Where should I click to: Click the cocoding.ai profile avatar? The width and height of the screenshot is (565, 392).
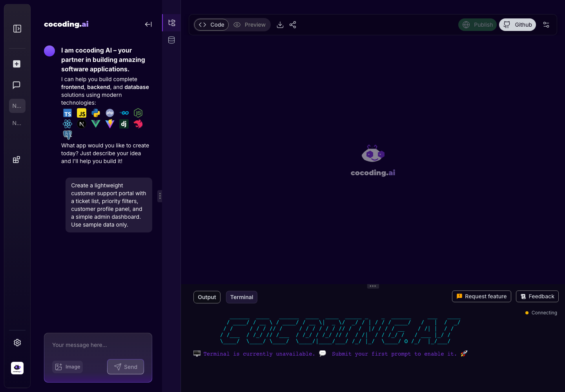pos(17,368)
